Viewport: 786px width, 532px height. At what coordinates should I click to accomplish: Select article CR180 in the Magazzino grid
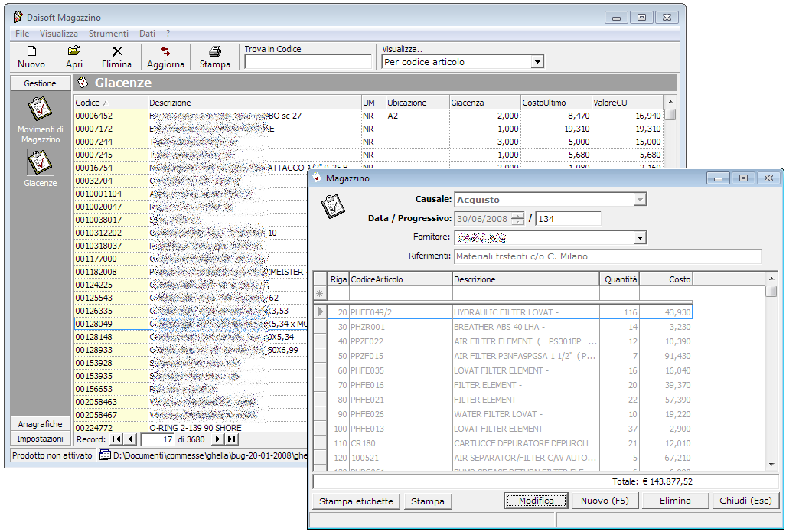pyautogui.click(x=400, y=443)
